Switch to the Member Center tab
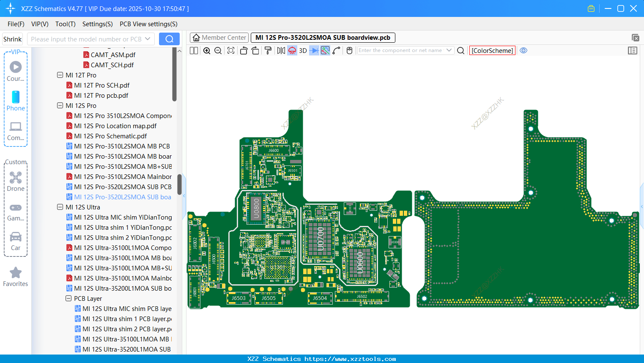The height and width of the screenshot is (363, 644). (219, 37)
